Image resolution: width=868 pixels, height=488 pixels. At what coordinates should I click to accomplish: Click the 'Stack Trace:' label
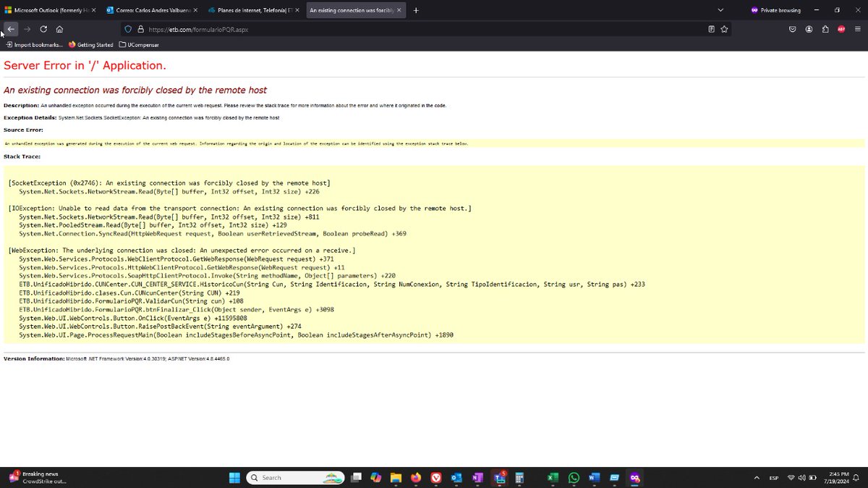coord(22,156)
